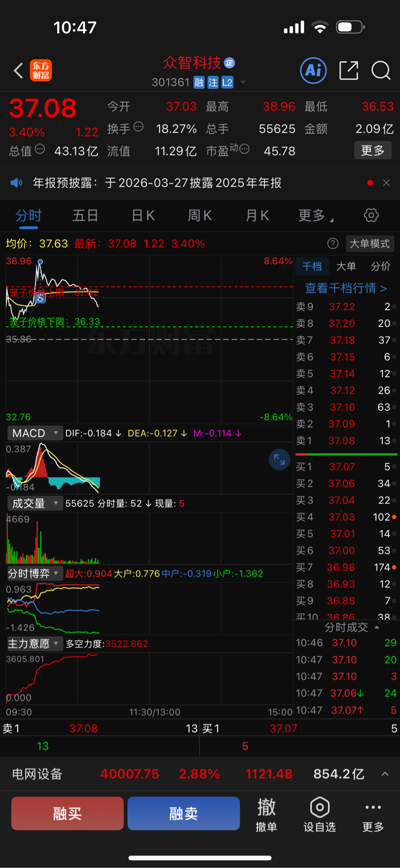Open the question mark help icon
Viewport: 400px width, 868px height.
pyautogui.click(x=333, y=243)
